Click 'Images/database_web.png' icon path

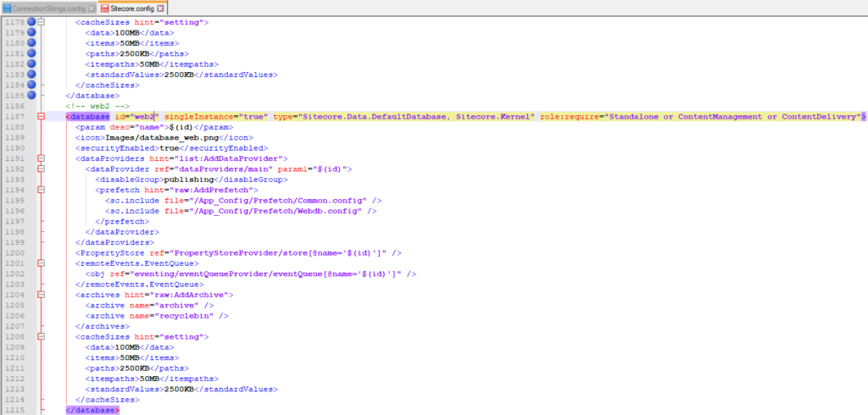tap(160, 138)
